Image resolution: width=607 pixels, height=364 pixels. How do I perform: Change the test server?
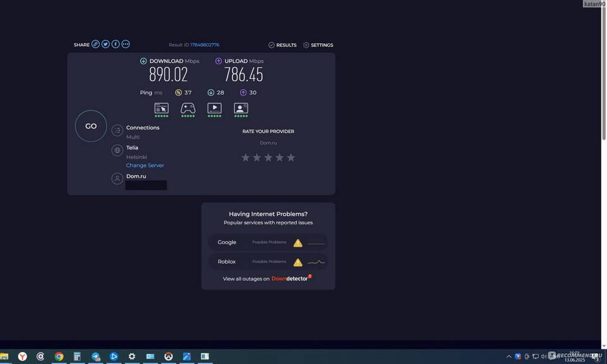(x=145, y=165)
